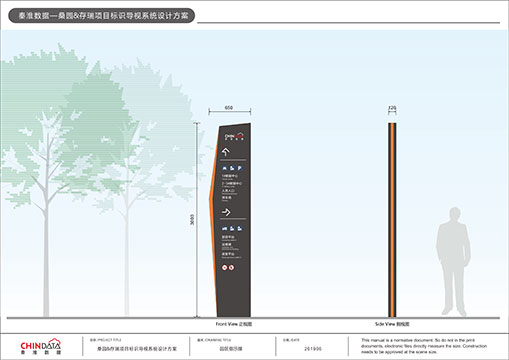Screen dimensions: 509x360
Task: Click the 120 side-view width dimension
Action: pyautogui.click(x=392, y=108)
